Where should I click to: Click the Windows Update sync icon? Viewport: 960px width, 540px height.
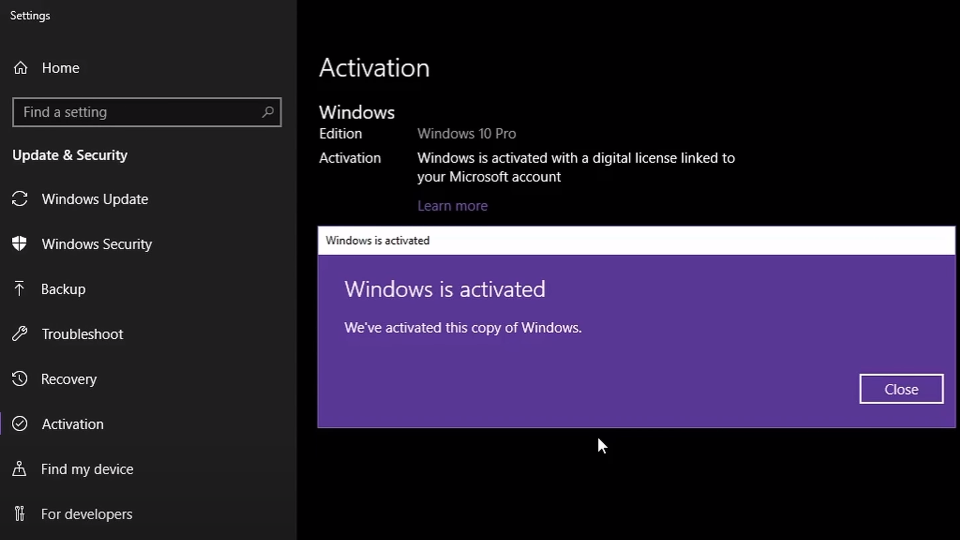pos(20,199)
